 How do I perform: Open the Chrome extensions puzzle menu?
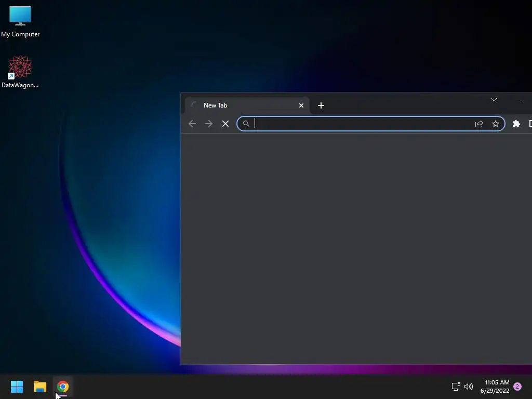click(516, 124)
